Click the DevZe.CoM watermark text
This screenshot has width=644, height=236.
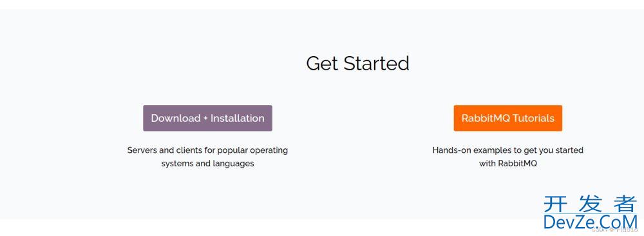tap(590, 222)
